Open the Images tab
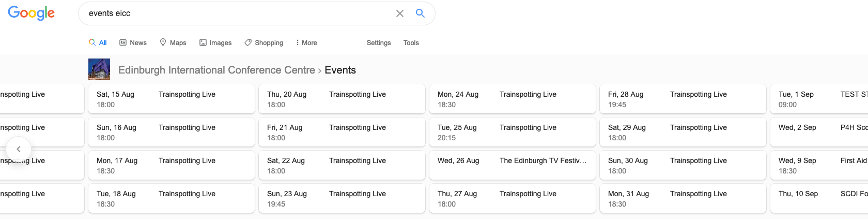The height and width of the screenshot is (219, 868). (215, 43)
